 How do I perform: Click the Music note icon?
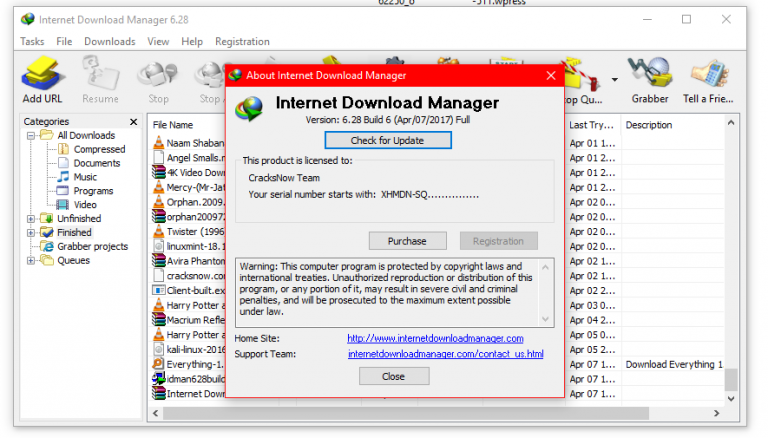(63, 177)
